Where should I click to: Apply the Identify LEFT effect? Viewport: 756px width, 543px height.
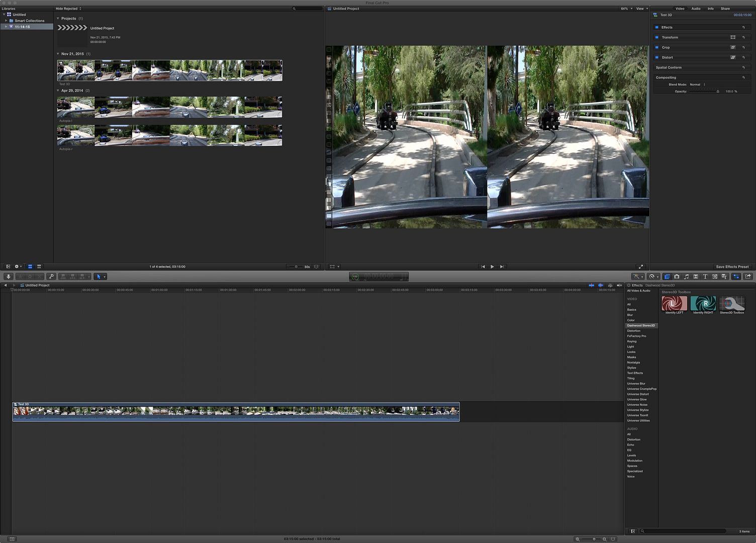tap(674, 305)
